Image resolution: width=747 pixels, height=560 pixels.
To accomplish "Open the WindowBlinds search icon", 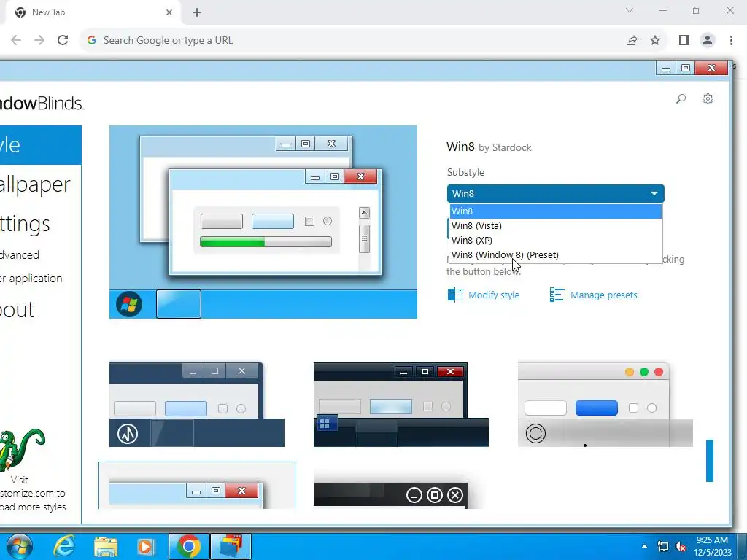I will click(681, 98).
